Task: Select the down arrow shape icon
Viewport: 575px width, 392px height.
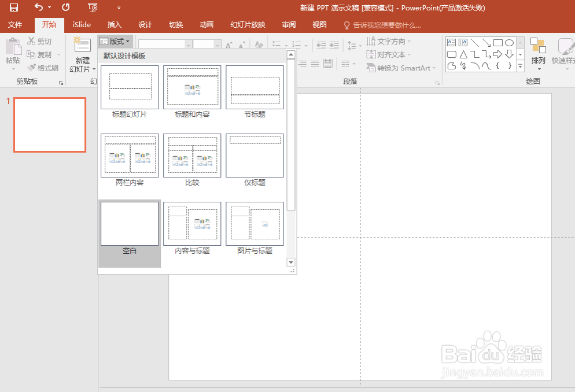Action: [x=510, y=54]
